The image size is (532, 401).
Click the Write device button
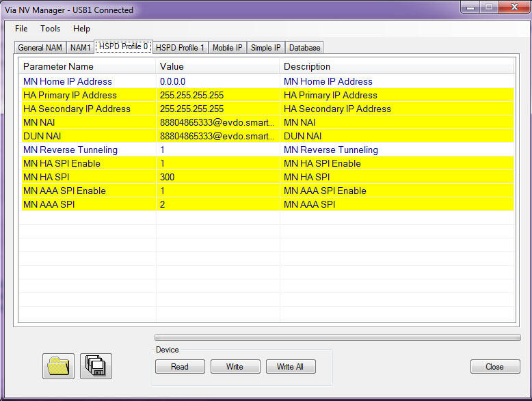235,367
